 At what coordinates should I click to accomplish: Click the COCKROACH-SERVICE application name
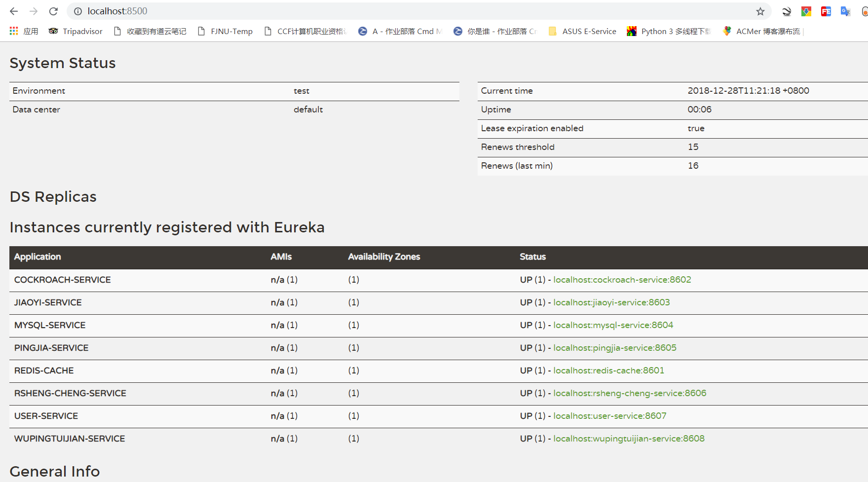click(x=63, y=280)
